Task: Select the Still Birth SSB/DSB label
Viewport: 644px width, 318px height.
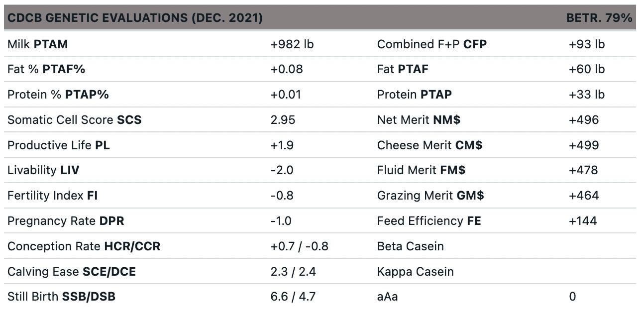Action: point(61,297)
